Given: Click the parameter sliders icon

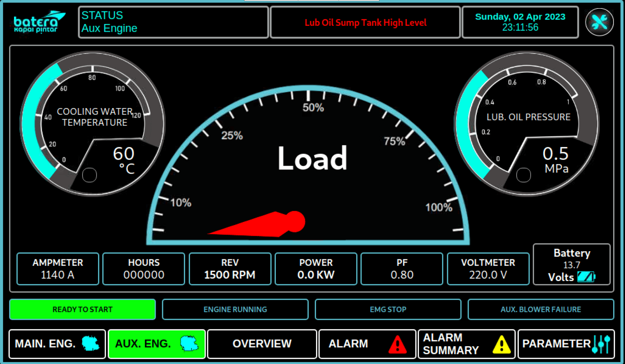Looking at the screenshot, I should click(x=601, y=344).
